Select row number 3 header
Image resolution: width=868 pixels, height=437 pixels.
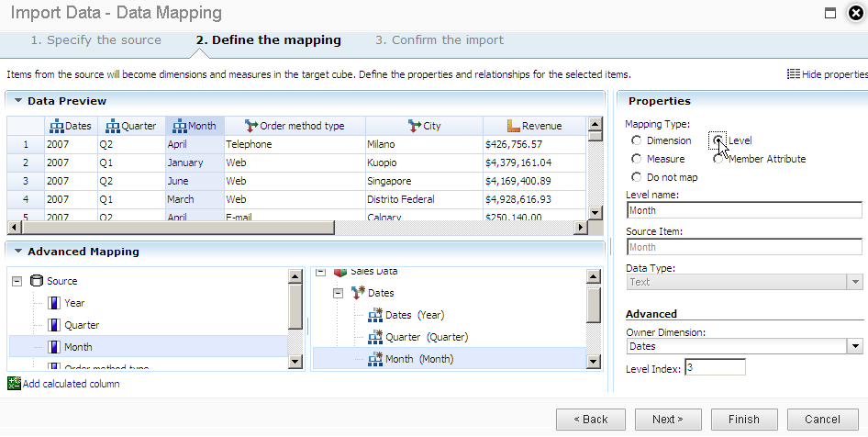click(26, 181)
